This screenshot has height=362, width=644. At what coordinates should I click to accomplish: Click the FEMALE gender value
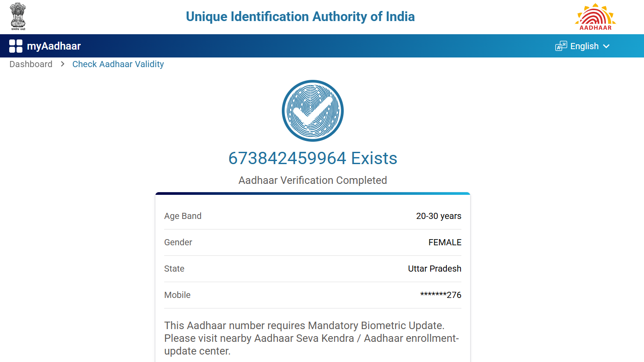pyautogui.click(x=445, y=242)
